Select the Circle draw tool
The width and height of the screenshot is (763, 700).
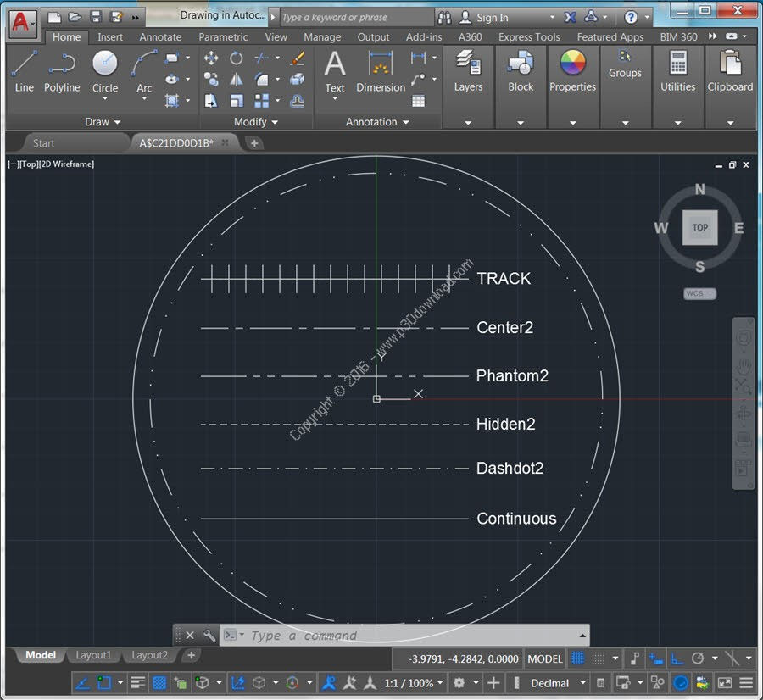pyautogui.click(x=105, y=71)
